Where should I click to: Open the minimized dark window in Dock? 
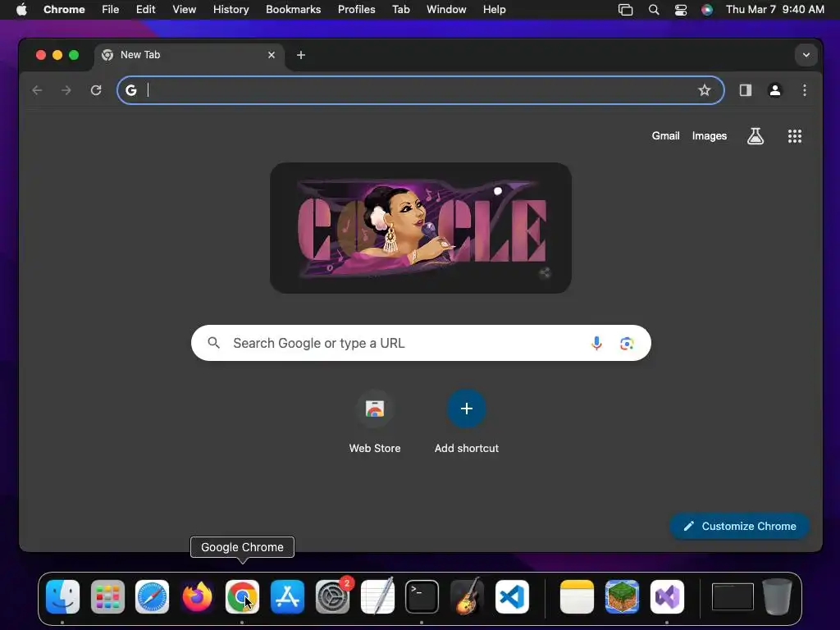pyautogui.click(x=733, y=597)
